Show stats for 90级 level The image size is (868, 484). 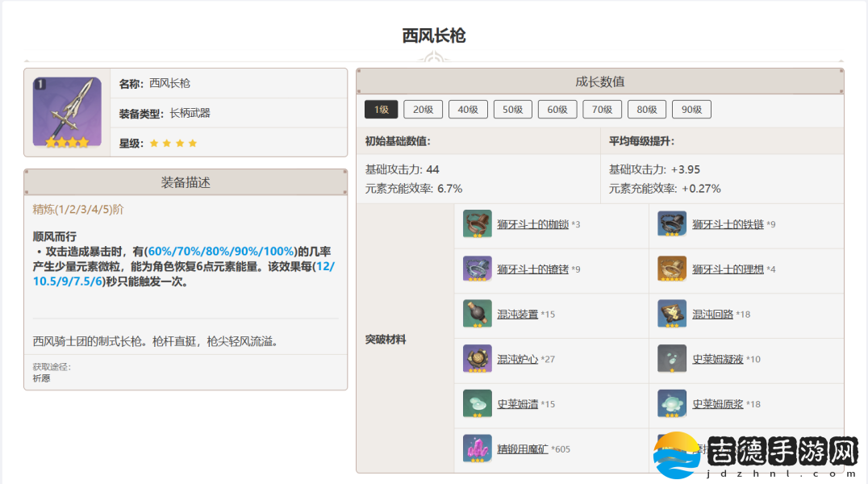click(x=691, y=110)
